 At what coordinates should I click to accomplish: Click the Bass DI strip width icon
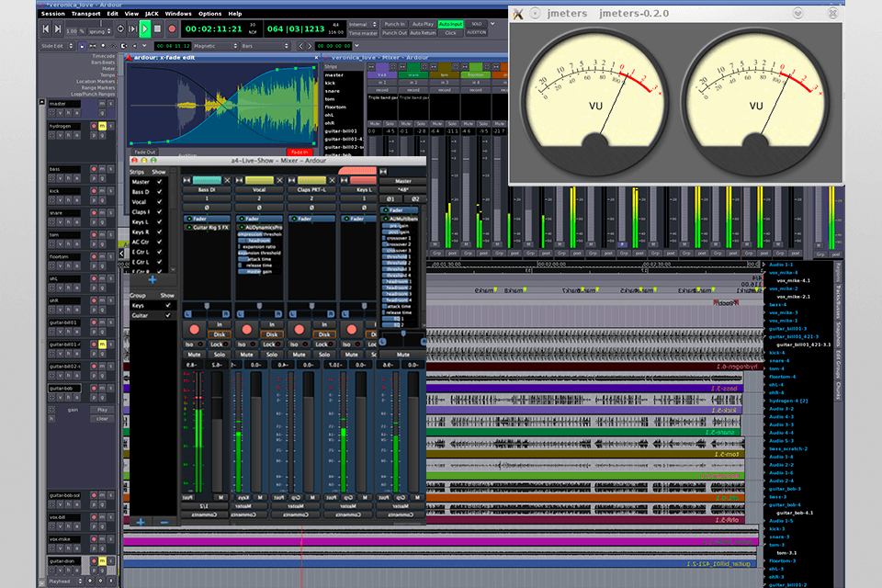pos(187,179)
